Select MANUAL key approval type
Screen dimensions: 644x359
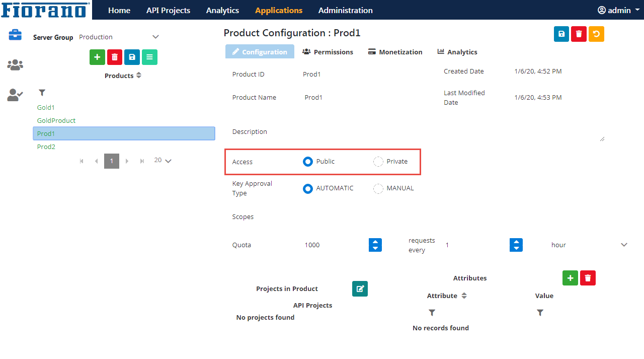pyautogui.click(x=378, y=188)
